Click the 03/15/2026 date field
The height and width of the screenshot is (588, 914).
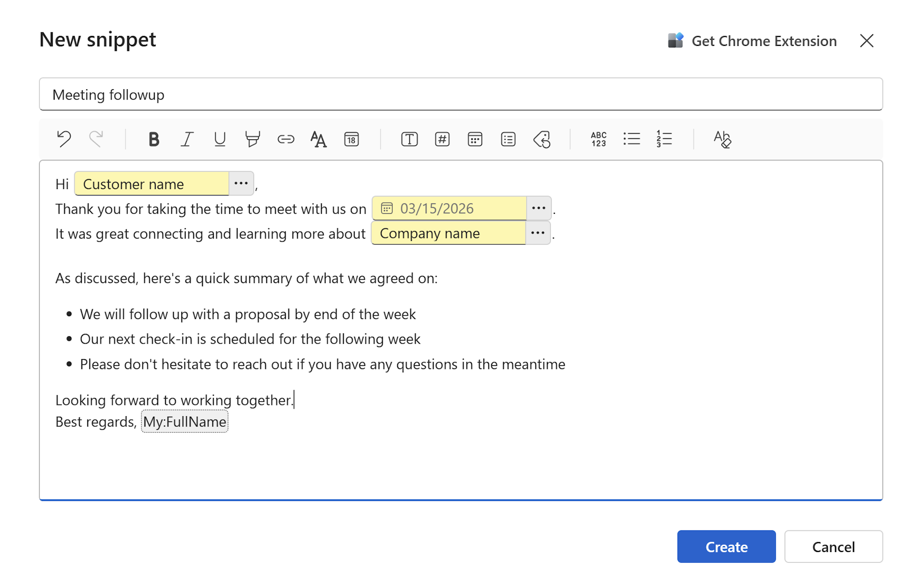[x=449, y=208]
